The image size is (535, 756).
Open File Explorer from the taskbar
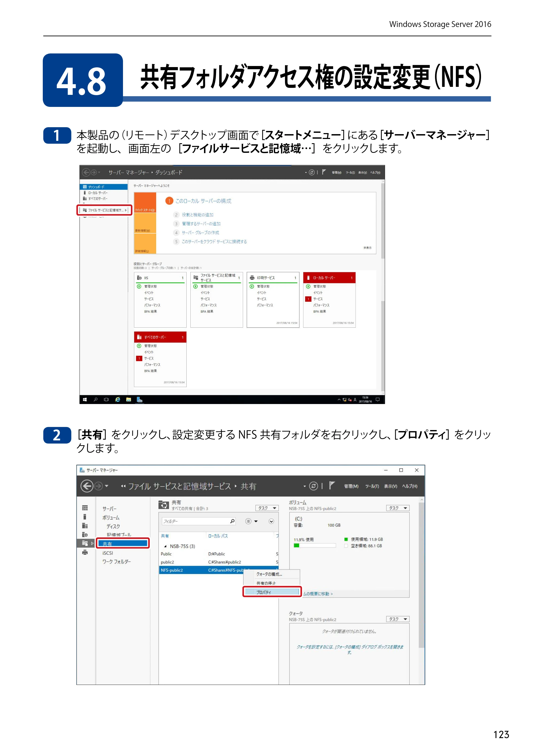(x=129, y=400)
